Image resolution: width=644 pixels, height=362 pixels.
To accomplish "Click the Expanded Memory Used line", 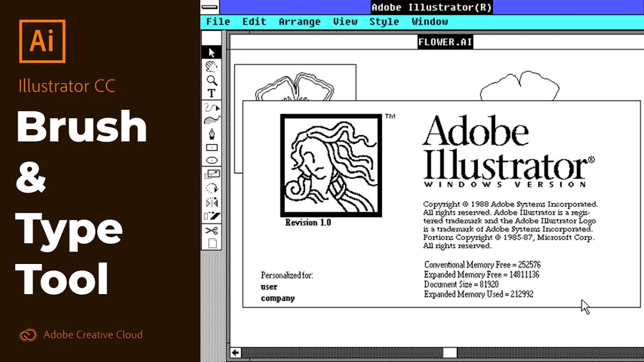I will pos(478,294).
